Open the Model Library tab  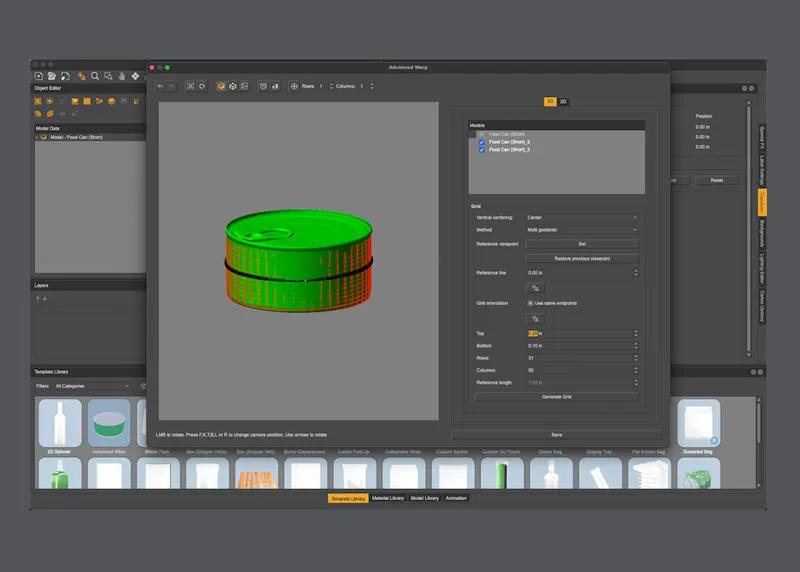[424, 498]
